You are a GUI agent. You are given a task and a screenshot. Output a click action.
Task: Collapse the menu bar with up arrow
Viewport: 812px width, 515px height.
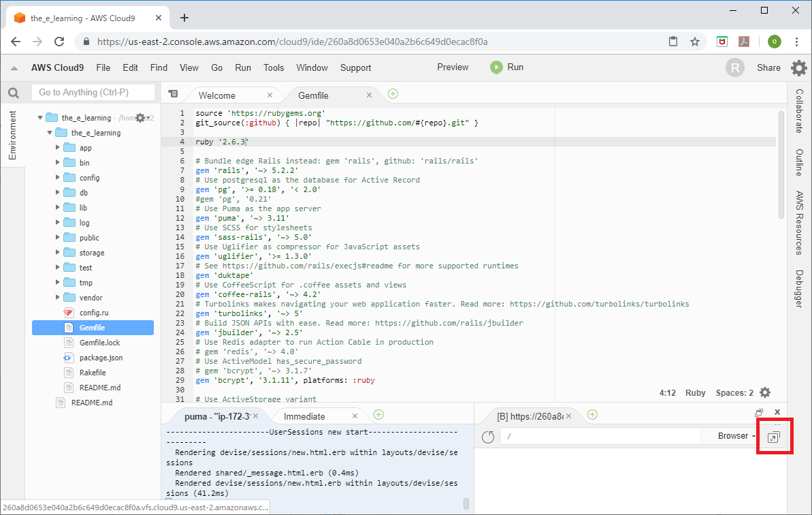tap(14, 68)
